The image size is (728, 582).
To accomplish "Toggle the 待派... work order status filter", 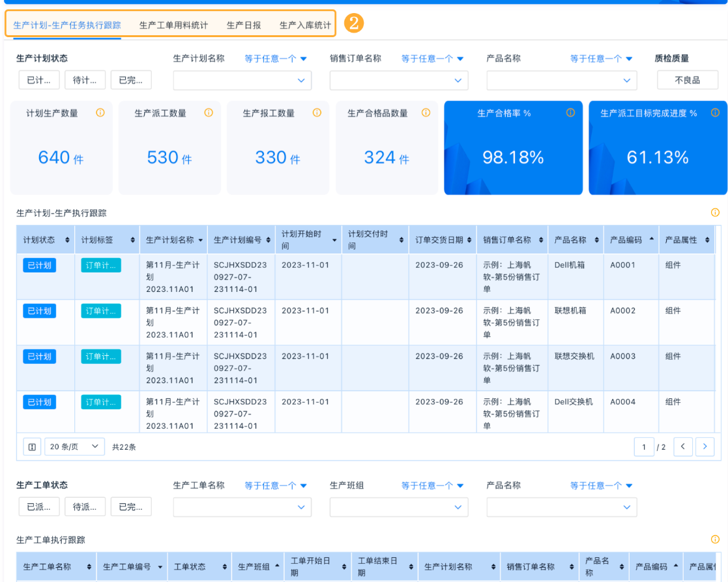I will pyautogui.click(x=85, y=507).
